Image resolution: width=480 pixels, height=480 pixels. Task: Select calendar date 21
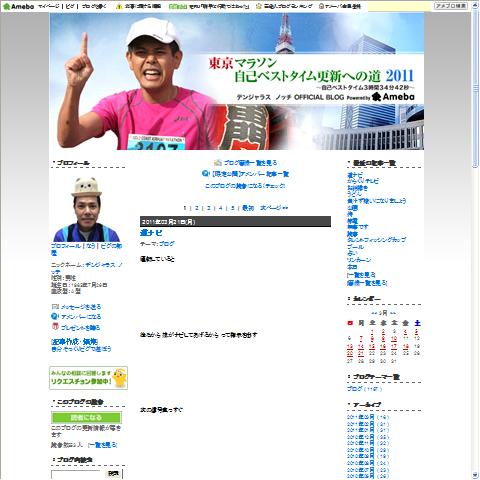[361, 353]
